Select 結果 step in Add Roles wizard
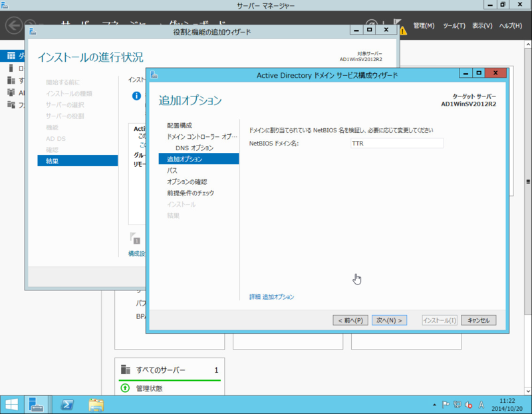Viewport: 532px width, 414px height. tap(78, 161)
